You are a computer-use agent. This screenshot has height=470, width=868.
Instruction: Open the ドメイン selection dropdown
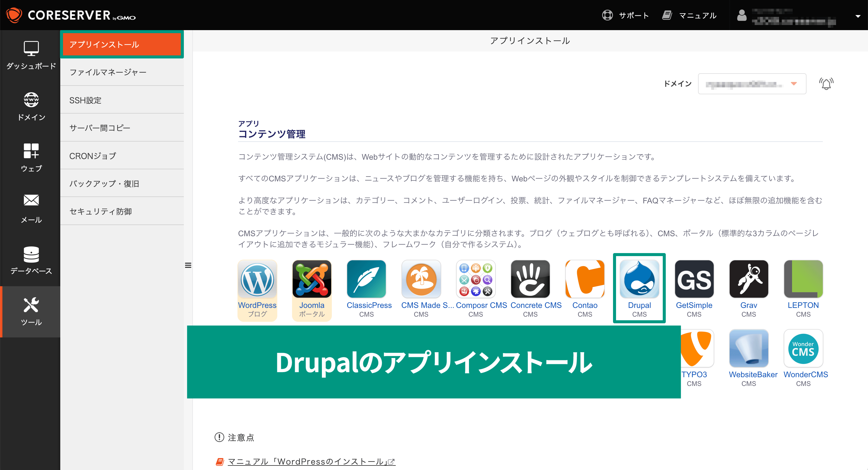click(752, 83)
